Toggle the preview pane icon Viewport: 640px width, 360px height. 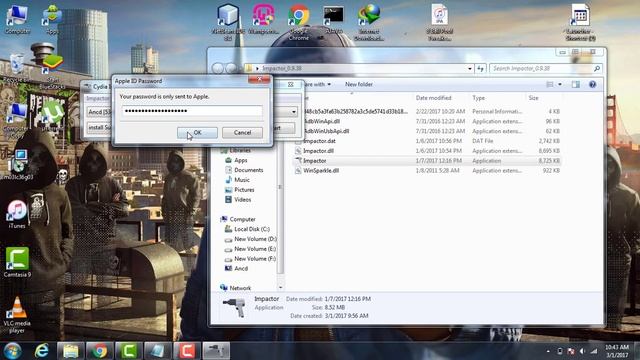coord(576,84)
